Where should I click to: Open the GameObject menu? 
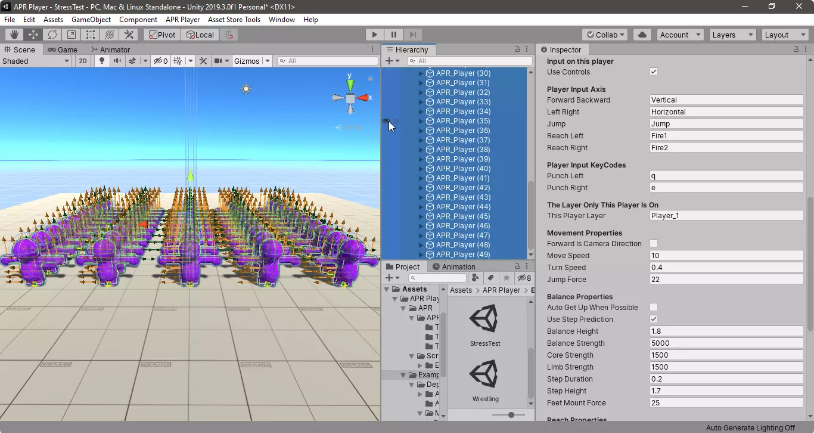pos(91,19)
